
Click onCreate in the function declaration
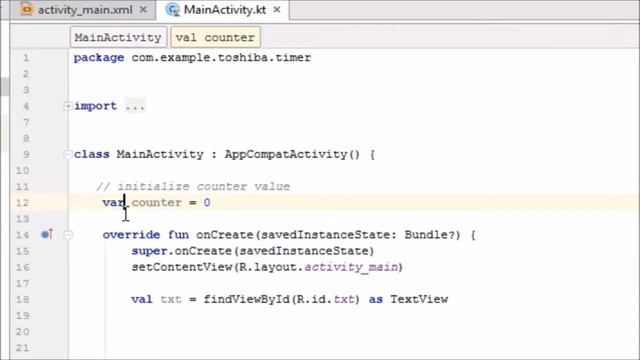(224, 235)
